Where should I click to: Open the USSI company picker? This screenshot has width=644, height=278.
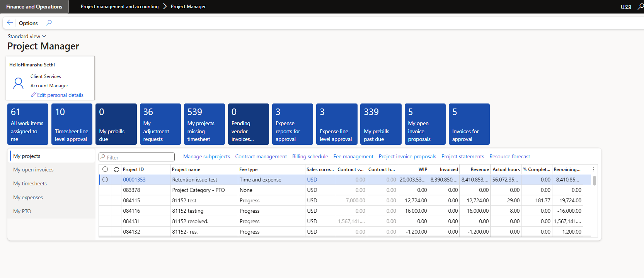625,7
